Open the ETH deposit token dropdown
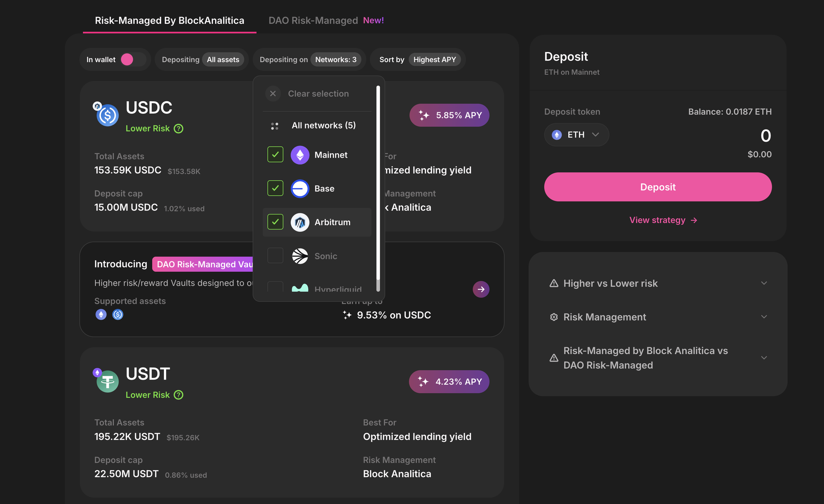 (576, 135)
